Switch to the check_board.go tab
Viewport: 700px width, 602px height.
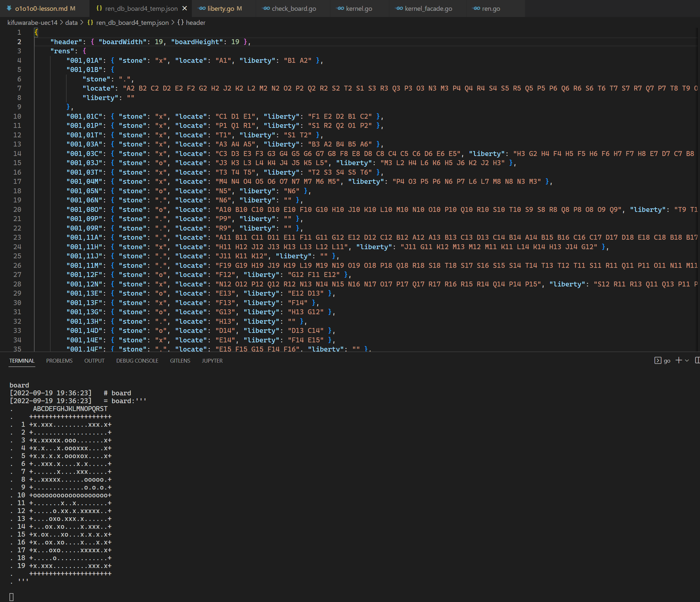click(x=294, y=9)
